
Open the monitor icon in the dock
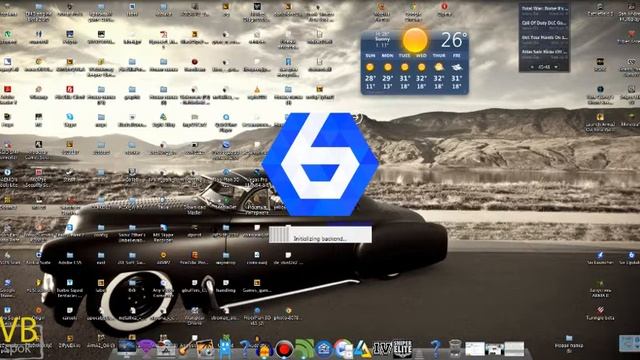coord(127,349)
